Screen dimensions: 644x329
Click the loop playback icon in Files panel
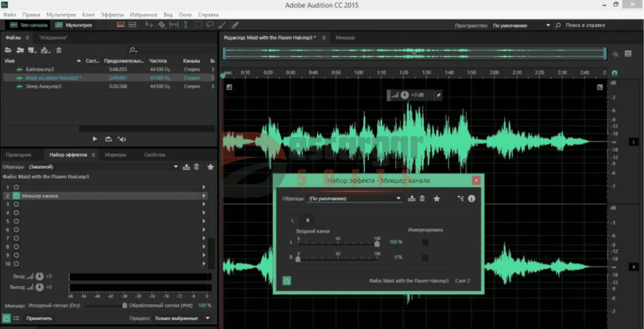(108, 139)
